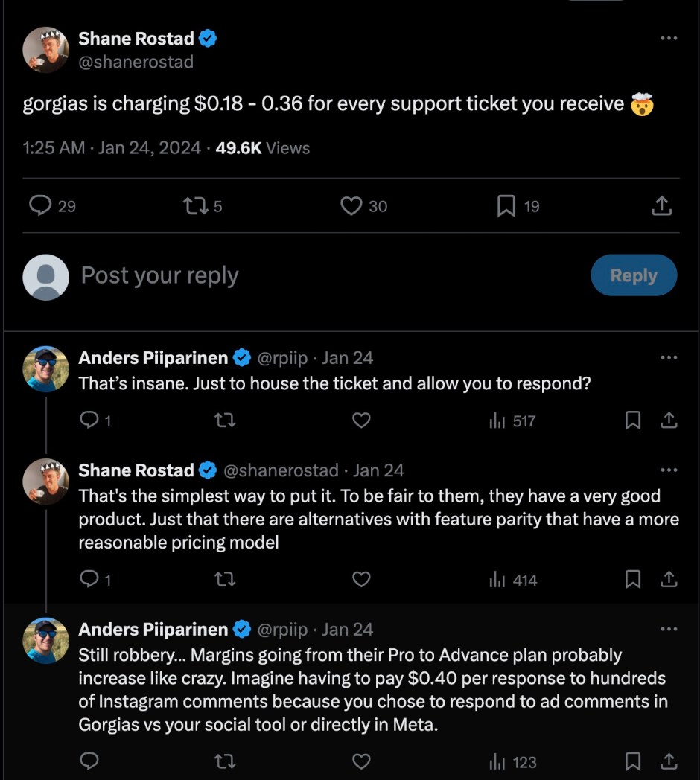The image size is (700, 780).
Task: Reply to Anders' "Still robbery" comment
Action: pos(89,761)
